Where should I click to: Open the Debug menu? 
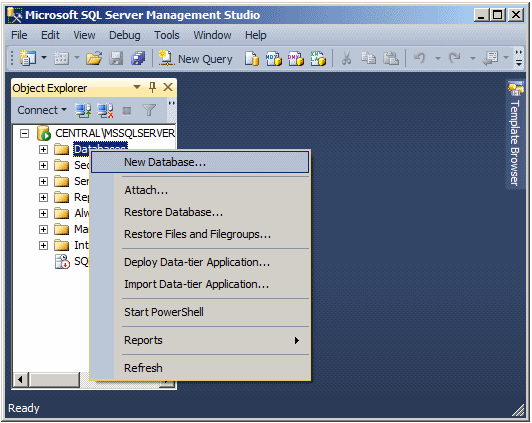[125, 35]
